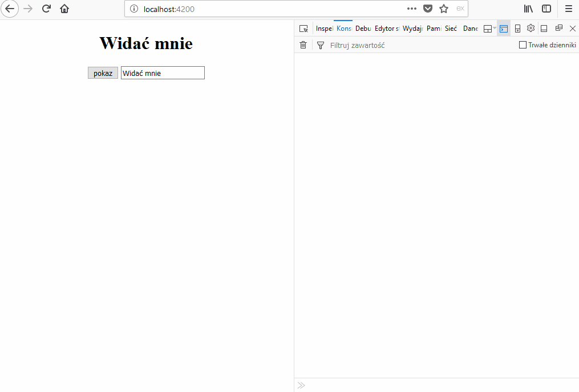Go to the browser home page
The width and height of the screenshot is (579, 392).
(64, 9)
